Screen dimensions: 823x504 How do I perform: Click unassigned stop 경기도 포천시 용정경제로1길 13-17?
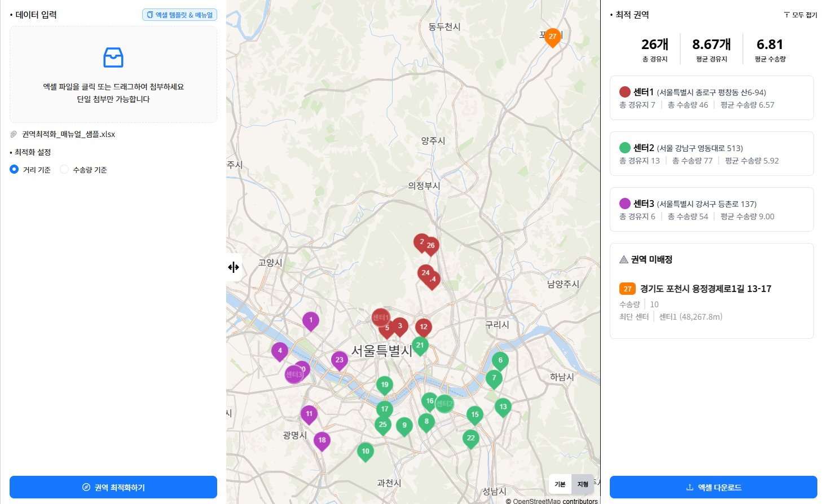pyautogui.click(x=706, y=289)
